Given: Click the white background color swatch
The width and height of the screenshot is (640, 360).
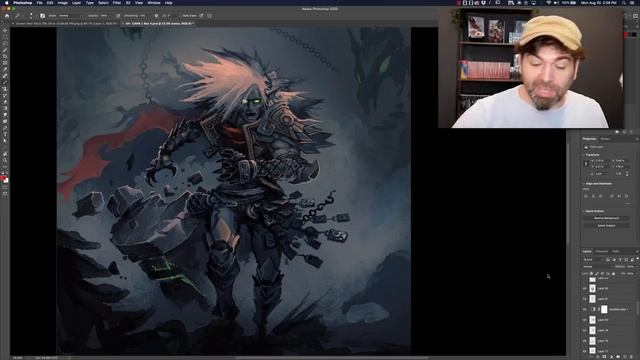Looking at the screenshot, I should [6, 181].
